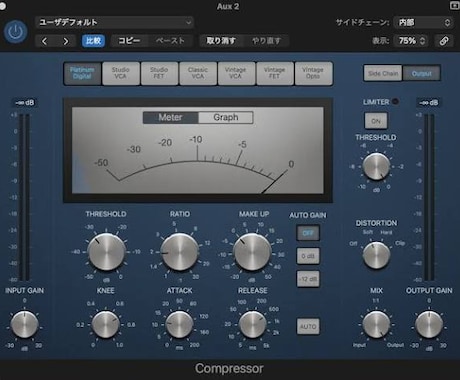Click the link icon button

pyautogui.click(x=444, y=41)
